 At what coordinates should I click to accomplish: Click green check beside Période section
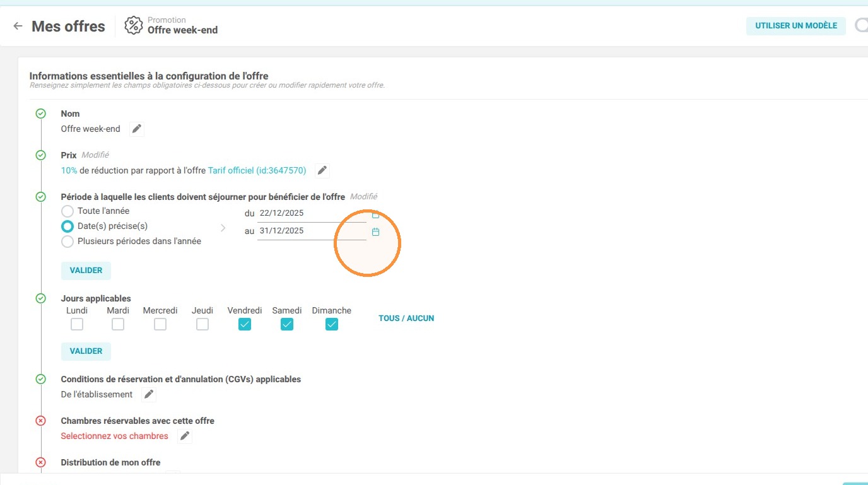click(x=41, y=197)
